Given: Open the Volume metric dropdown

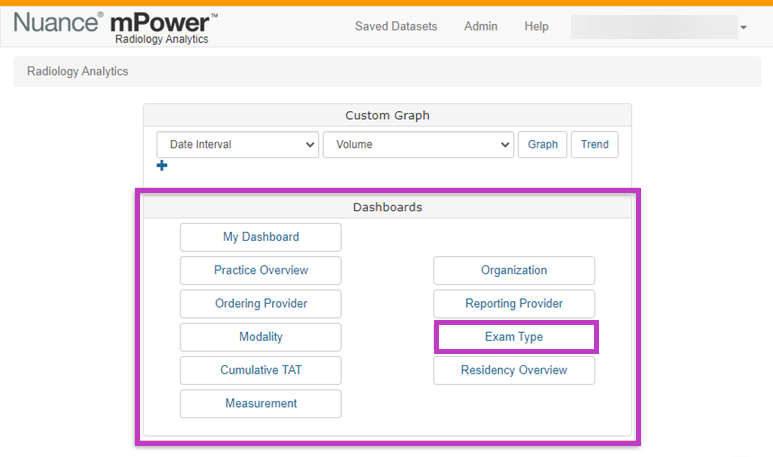Looking at the screenshot, I should [418, 144].
